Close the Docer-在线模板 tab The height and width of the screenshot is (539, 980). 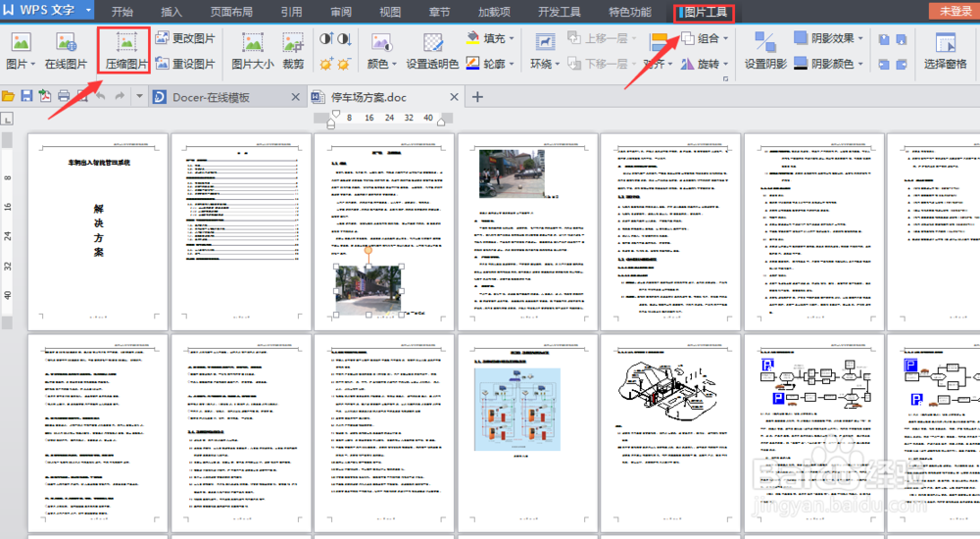296,97
